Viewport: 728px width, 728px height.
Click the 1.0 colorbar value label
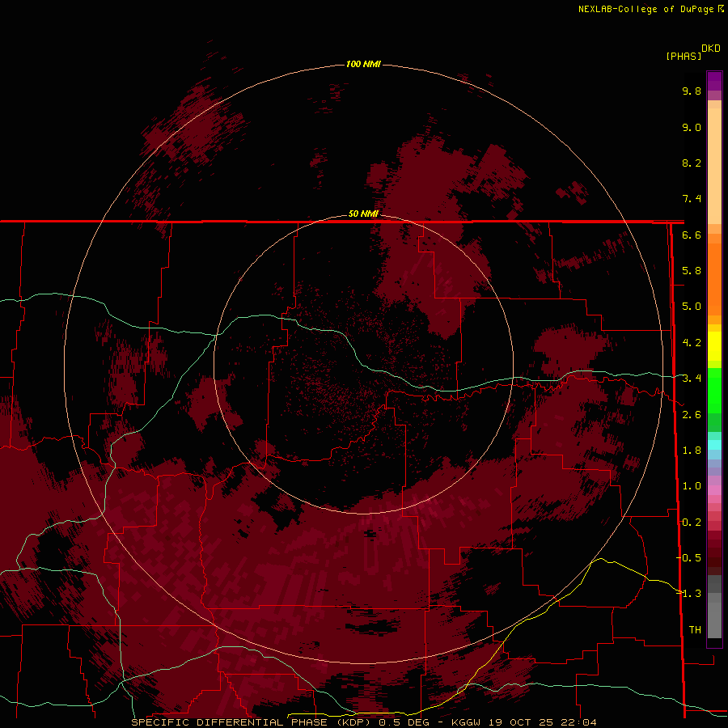tap(692, 486)
